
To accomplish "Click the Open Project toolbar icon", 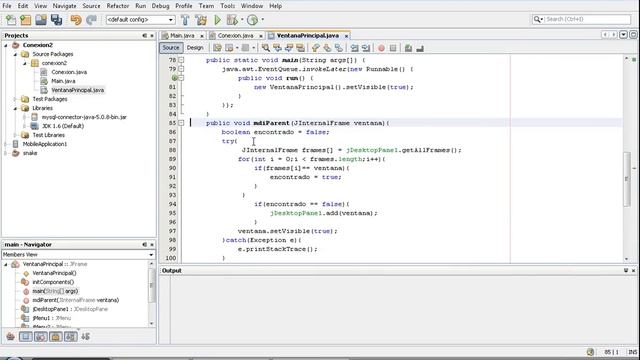I will coord(41,20).
